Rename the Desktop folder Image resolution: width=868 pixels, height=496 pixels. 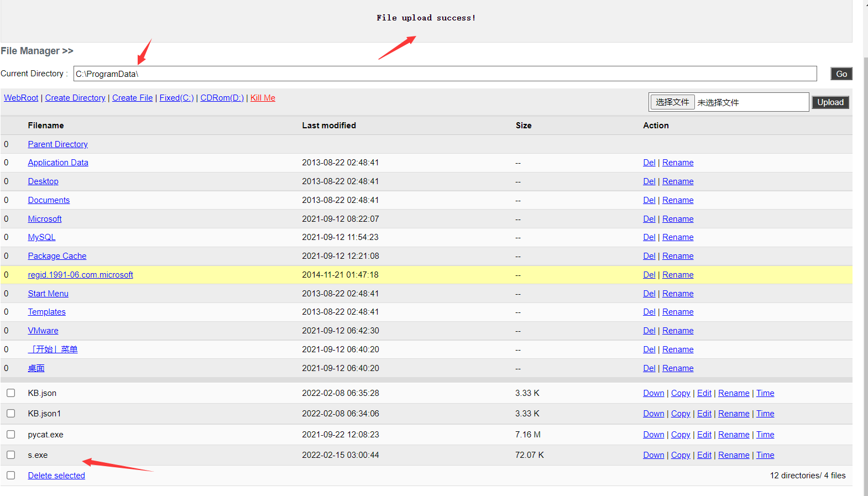pyautogui.click(x=678, y=181)
